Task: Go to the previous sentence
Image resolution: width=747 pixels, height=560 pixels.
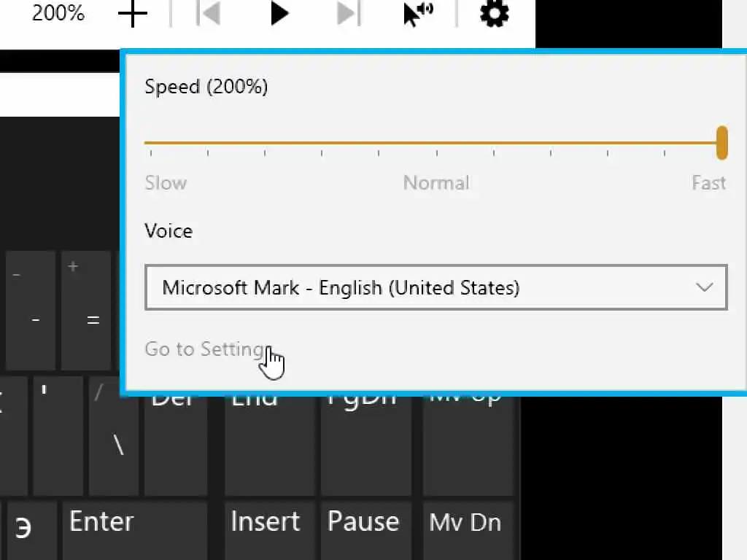Action: [x=209, y=13]
